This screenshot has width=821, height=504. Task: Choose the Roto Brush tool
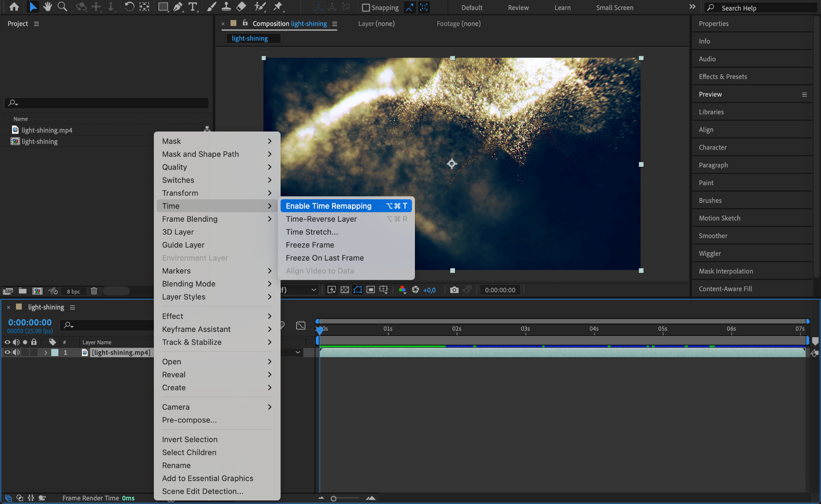[x=260, y=7]
